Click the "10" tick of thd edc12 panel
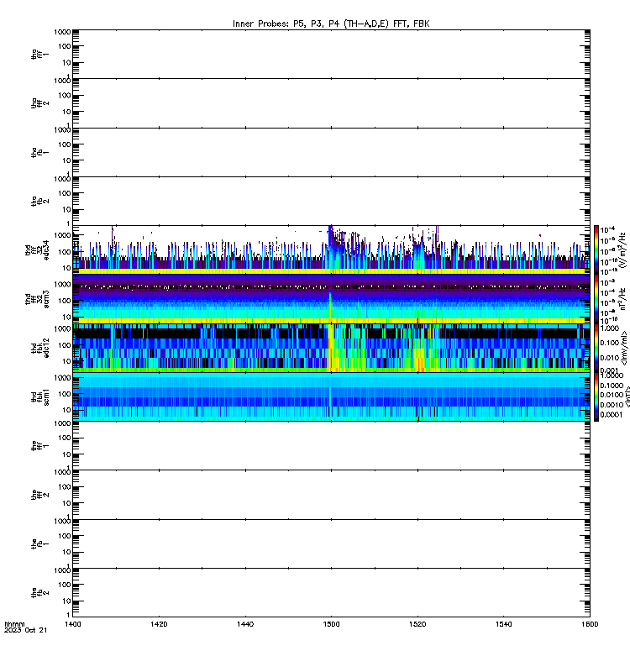 [x=66, y=361]
